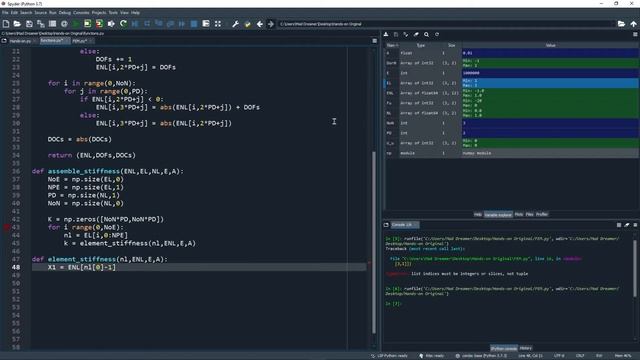Open the PYTHONPATH manager icon
This screenshot has width=640, height=360.
(x=247, y=24)
